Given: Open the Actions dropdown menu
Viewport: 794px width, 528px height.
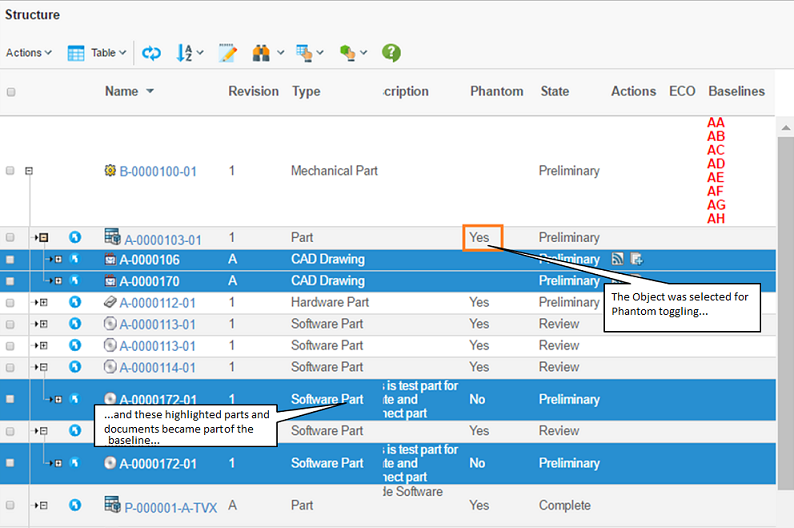Looking at the screenshot, I should (x=29, y=53).
